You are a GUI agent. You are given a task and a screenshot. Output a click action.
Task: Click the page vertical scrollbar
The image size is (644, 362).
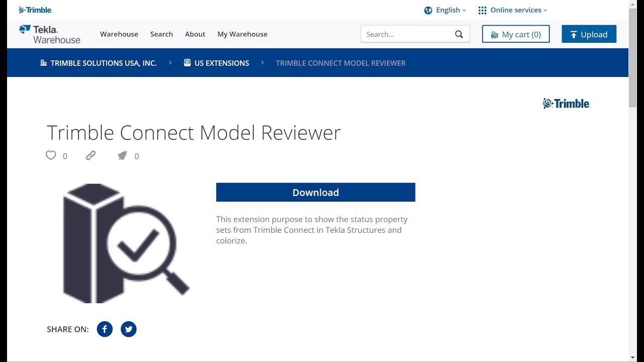pyautogui.click(x=633, y=58)
